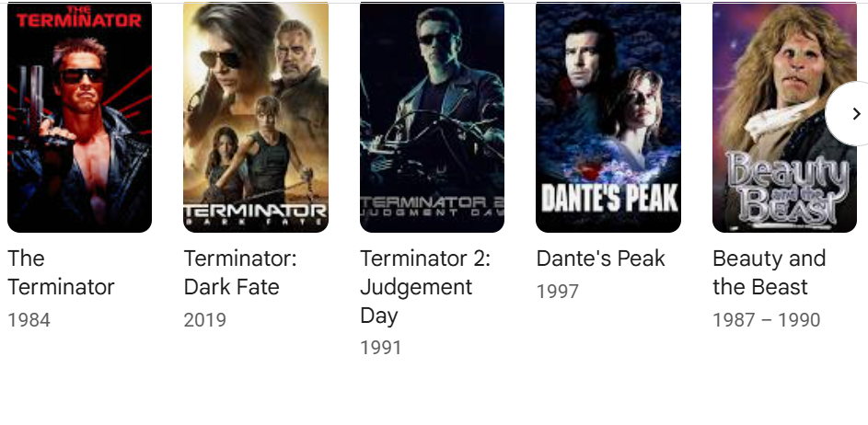The image size is (868, 425).
Task: Click the "Terminator: Dark Fate" title link
Action: 240,272
